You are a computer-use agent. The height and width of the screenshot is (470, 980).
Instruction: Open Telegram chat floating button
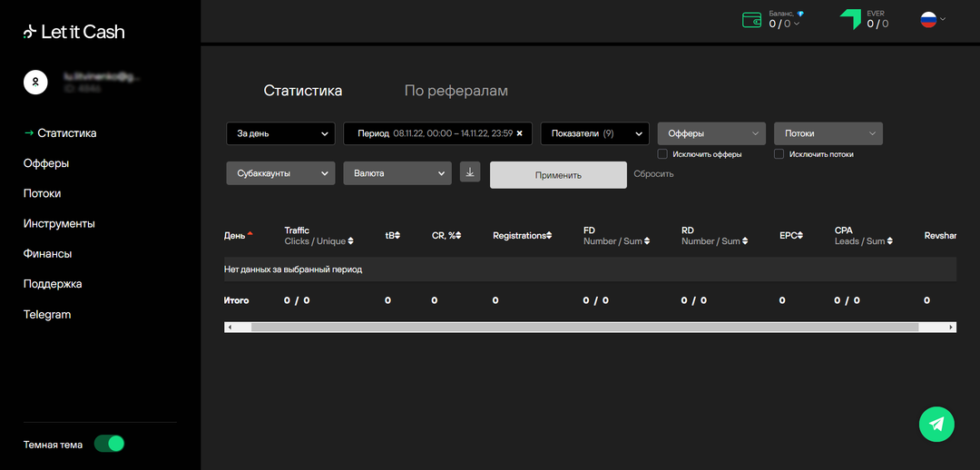coord(936,424)
